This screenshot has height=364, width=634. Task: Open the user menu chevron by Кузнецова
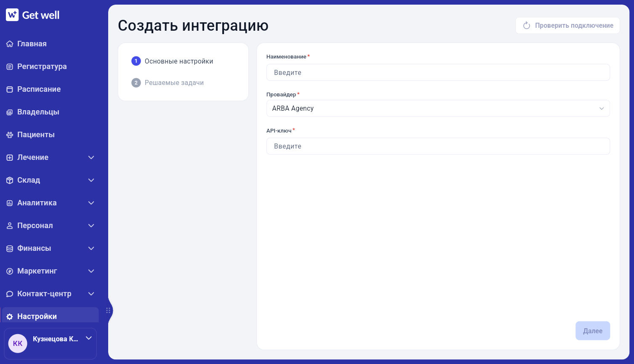click(89, 338)
